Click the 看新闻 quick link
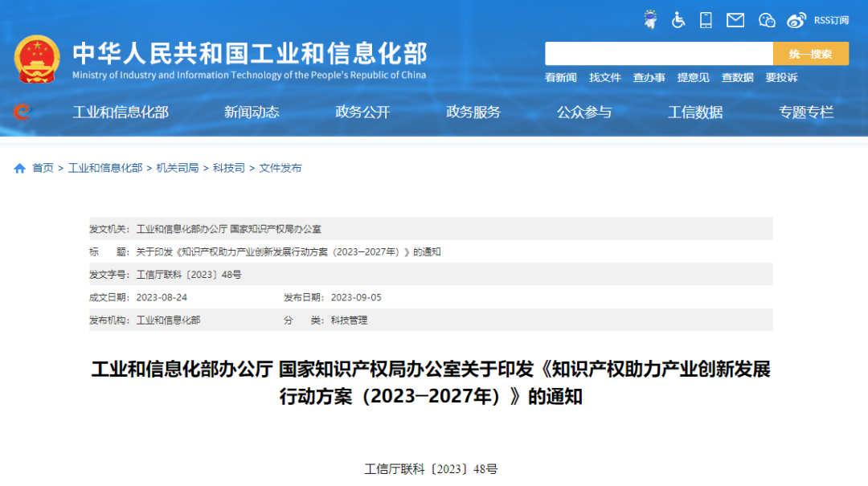This screenshot has width=868, height=486. pos(560,77)
